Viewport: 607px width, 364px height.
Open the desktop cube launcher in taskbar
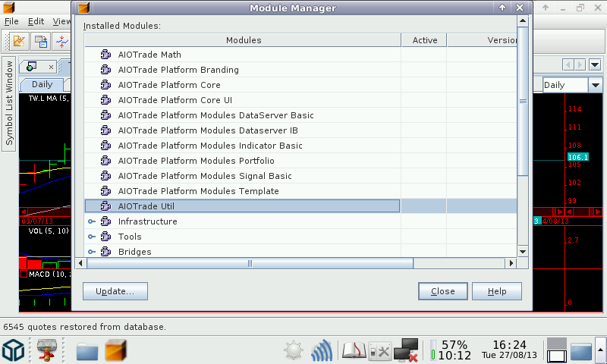(14, 350)
